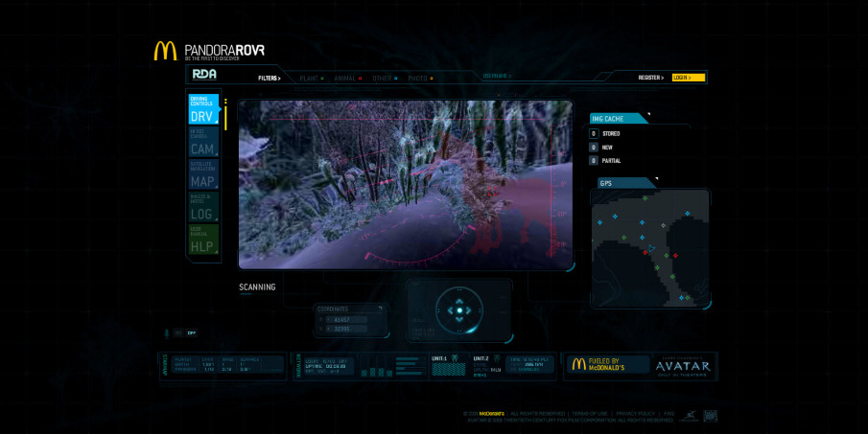
Task: Click the Fueled by McDonald's banner
Action: click(x=607, y=364)
